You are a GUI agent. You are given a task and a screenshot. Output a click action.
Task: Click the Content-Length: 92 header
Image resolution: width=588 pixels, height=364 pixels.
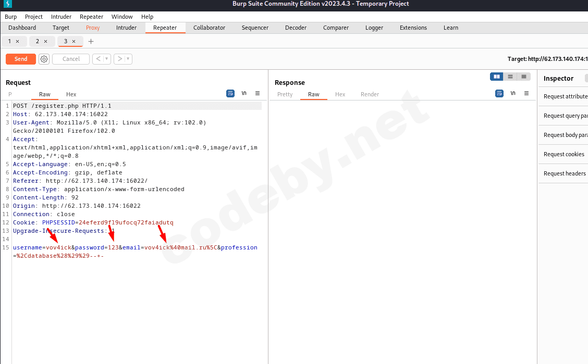pos(46,197)
